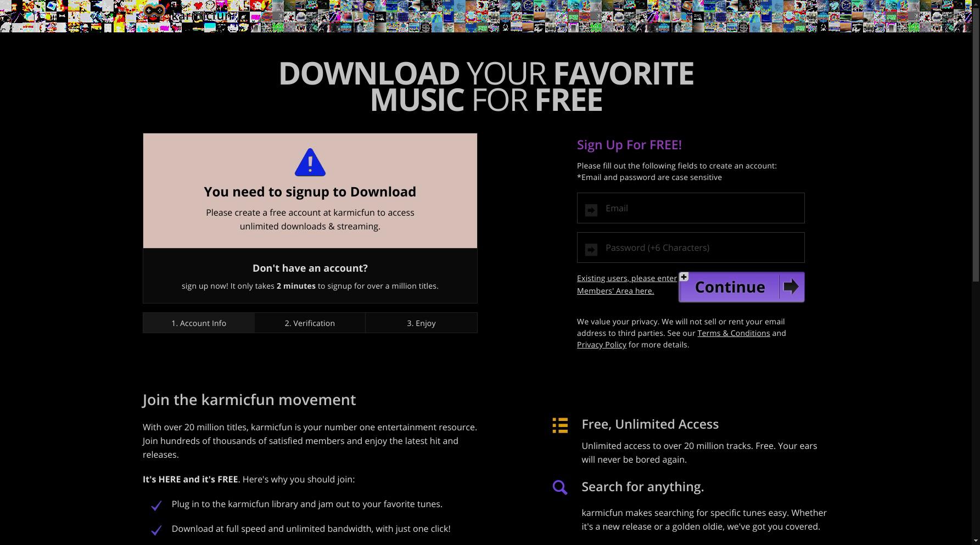Click the karmicfun gamepad logo icon
Image resolution: width=980 pixels, height=545 pixels.
[154, 11]
